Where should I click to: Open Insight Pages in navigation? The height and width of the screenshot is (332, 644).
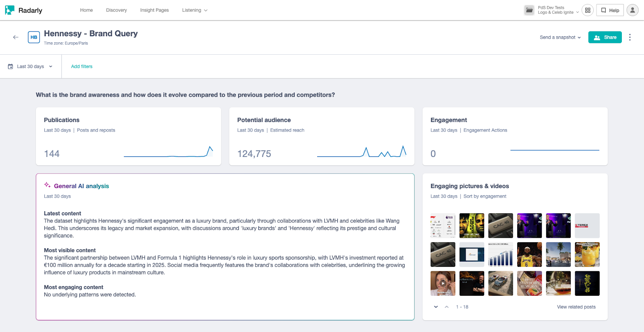[x=155, y=10]
